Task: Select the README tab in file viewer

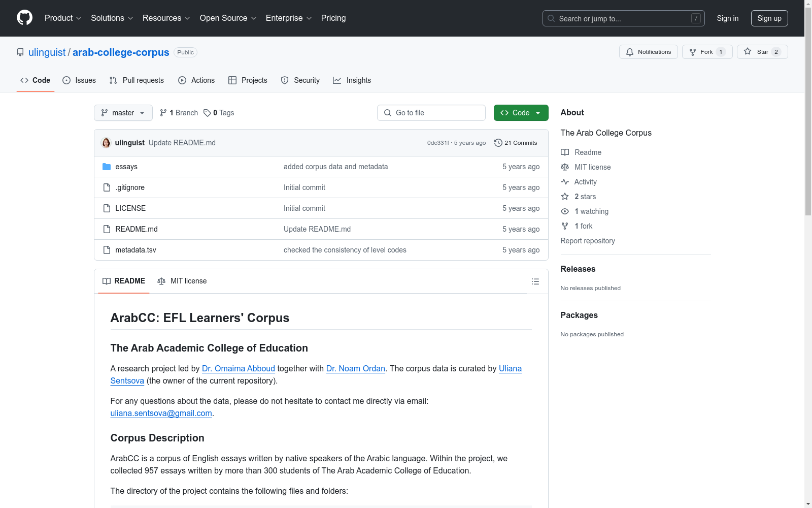Action: [124, 281]
